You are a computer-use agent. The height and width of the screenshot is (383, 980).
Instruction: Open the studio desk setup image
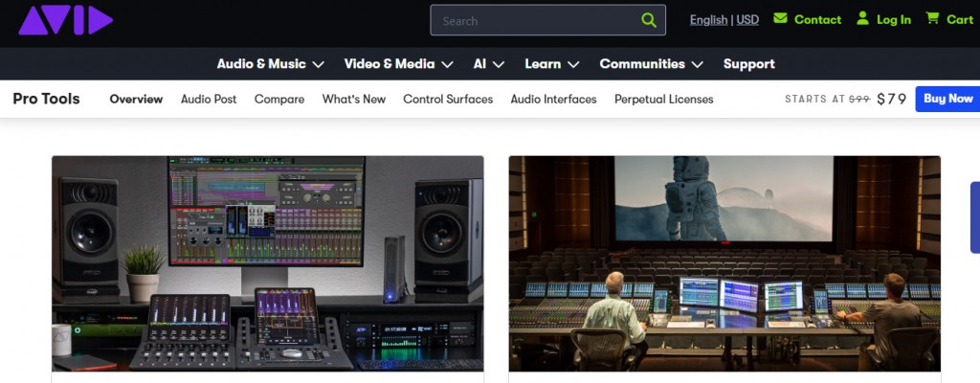(268, 263)
